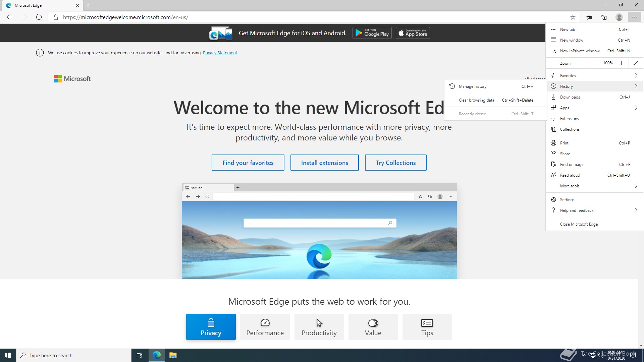Open Settings from the menu
The image size is (644, 362).
(x=567, y=200)
